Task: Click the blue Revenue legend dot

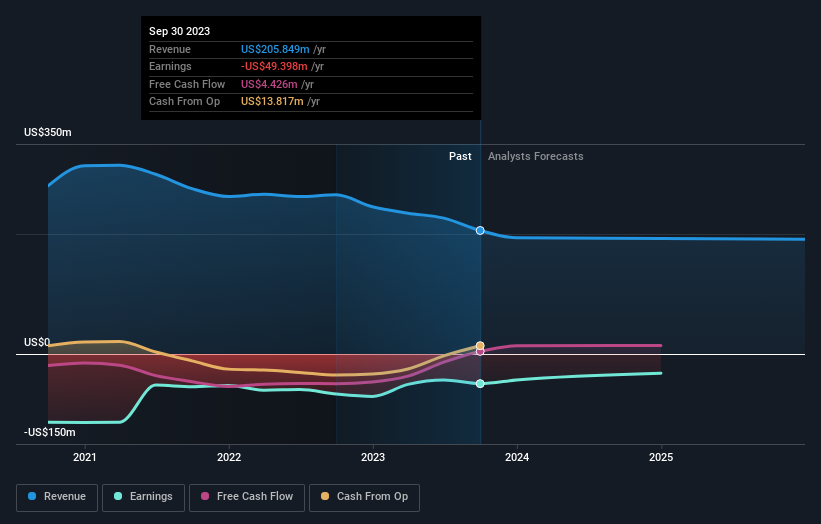Action: pos(32,496)
